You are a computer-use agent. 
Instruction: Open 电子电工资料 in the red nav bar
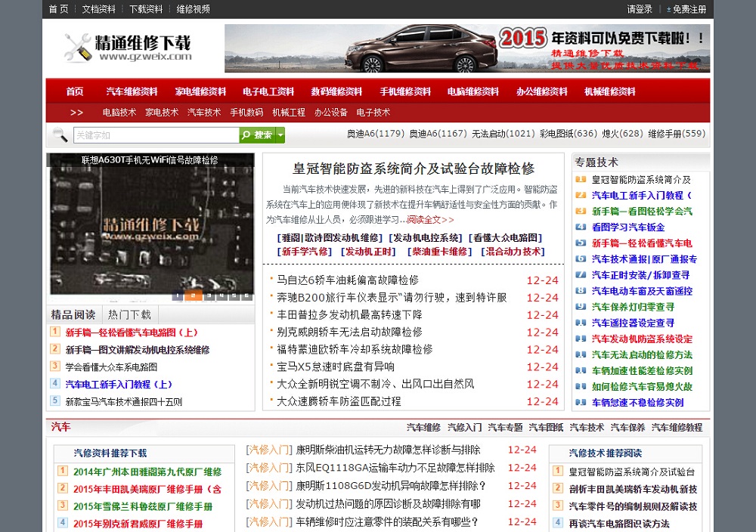click(268, 91)
